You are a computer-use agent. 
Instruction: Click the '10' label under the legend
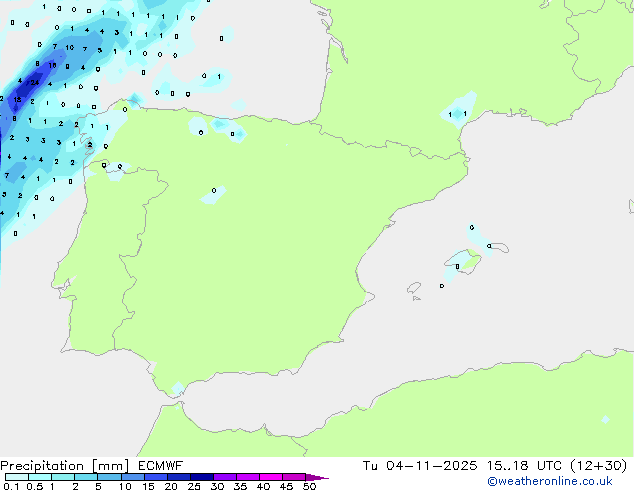pos(125,486)
